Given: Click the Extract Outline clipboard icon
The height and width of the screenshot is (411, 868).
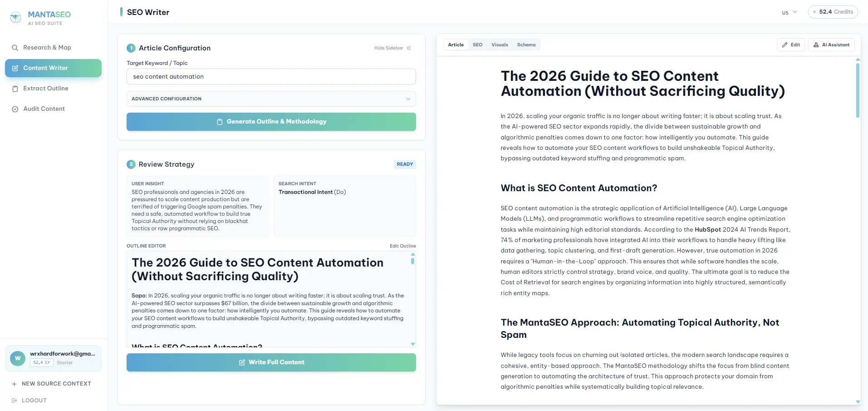Looking at the screenshot, I should tap(15, 88).
